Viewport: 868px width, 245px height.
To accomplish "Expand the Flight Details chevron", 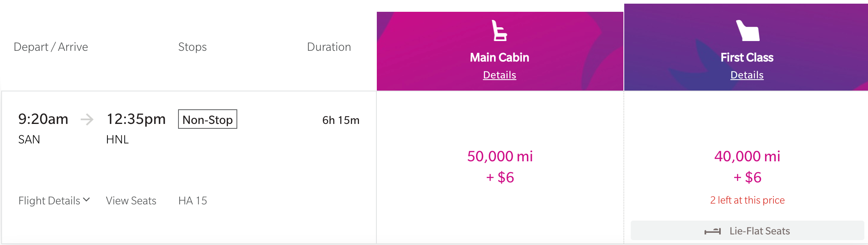I will (86, 200).
